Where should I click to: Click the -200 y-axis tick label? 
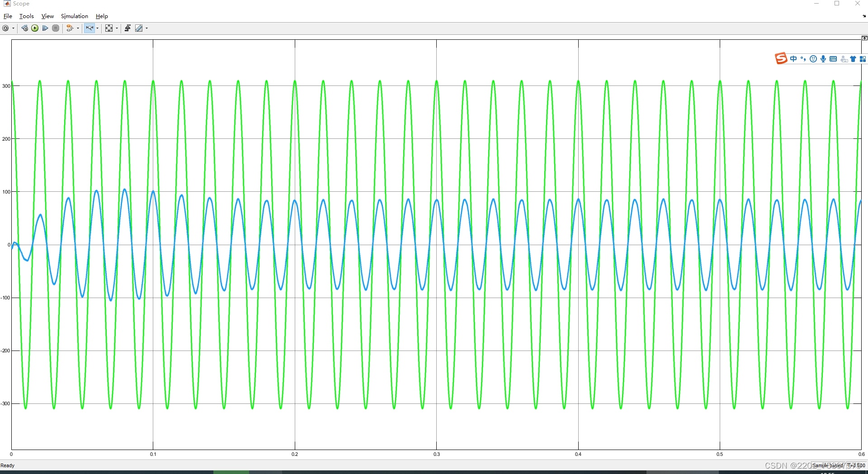tap(5, 351)
